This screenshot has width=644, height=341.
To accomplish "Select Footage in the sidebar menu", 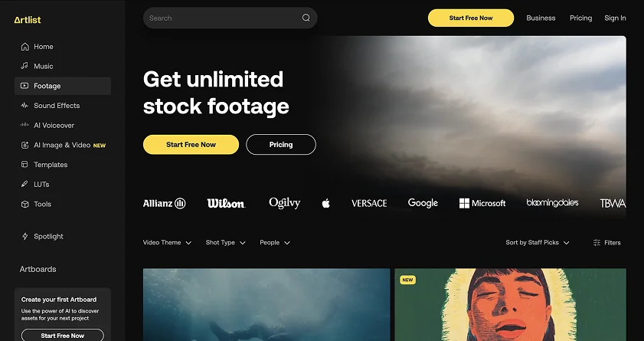I will tap(63, 86).
